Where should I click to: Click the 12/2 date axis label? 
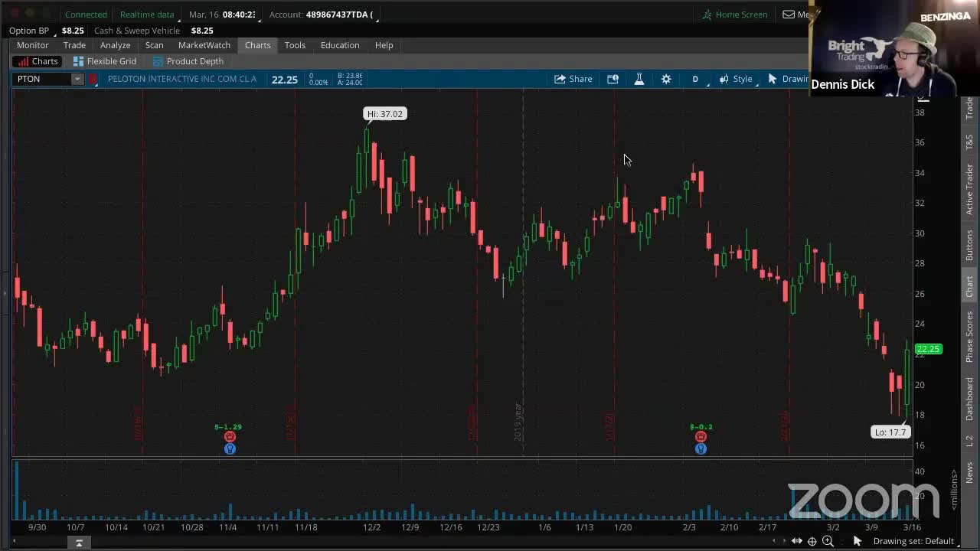[372, 527]
